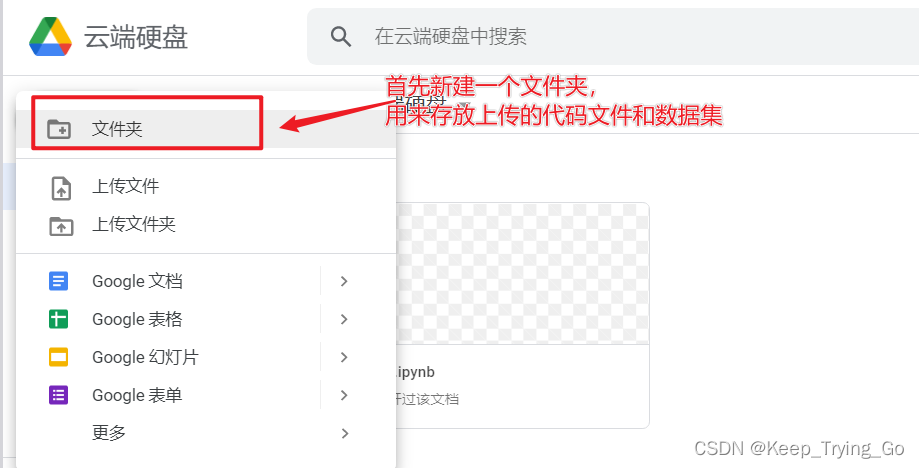Image resolution: width=919 pixels, height=468 pixels.
Task: Choose 上传文件夹 from the menu
Action: tap(206, 225)
